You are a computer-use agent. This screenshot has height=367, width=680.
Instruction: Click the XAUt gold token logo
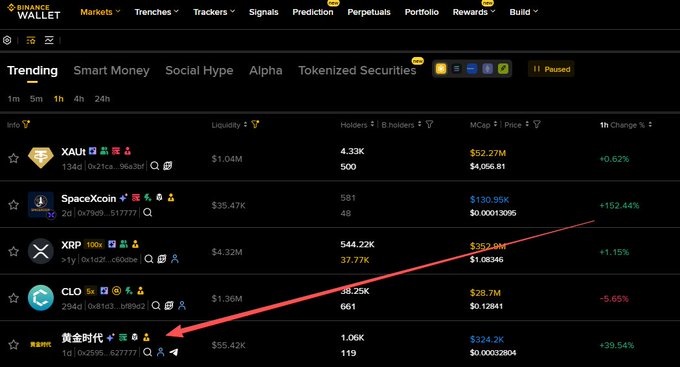point(41,158)
